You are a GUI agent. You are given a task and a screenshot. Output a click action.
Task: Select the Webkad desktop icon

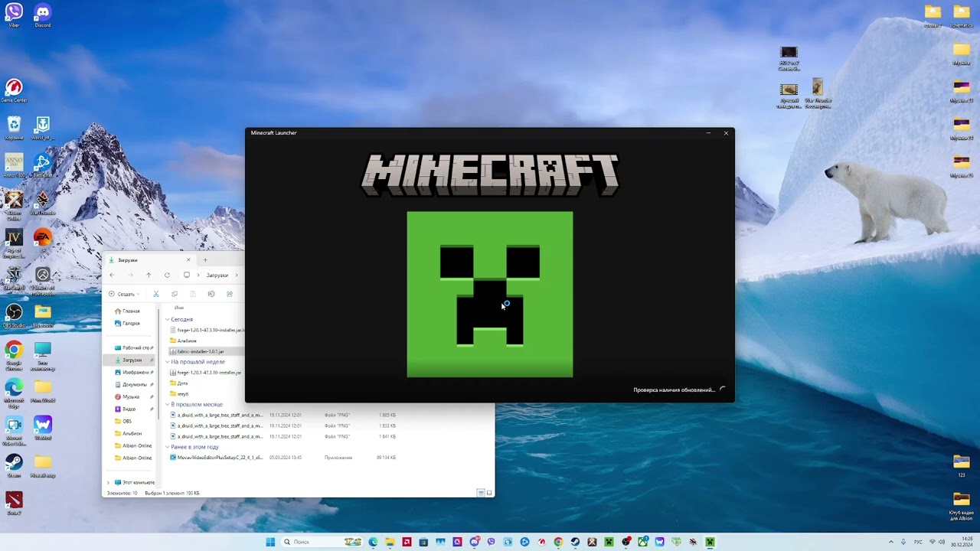pos(43,428)
